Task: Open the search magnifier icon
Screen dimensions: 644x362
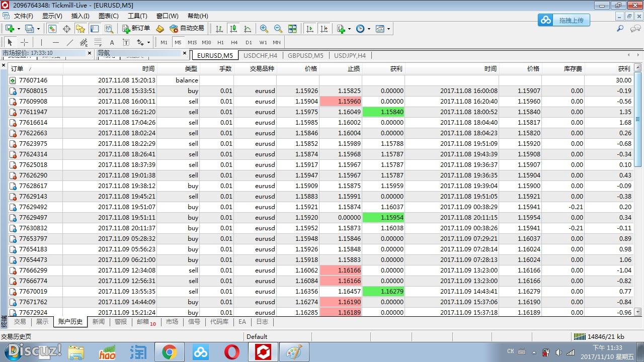Action: point(620,29)
